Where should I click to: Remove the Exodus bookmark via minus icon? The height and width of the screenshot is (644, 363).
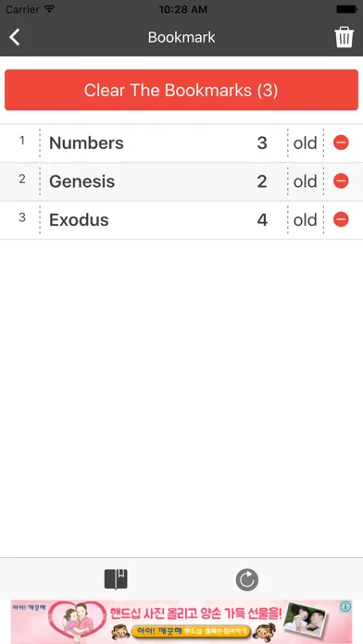coord(341,219)
